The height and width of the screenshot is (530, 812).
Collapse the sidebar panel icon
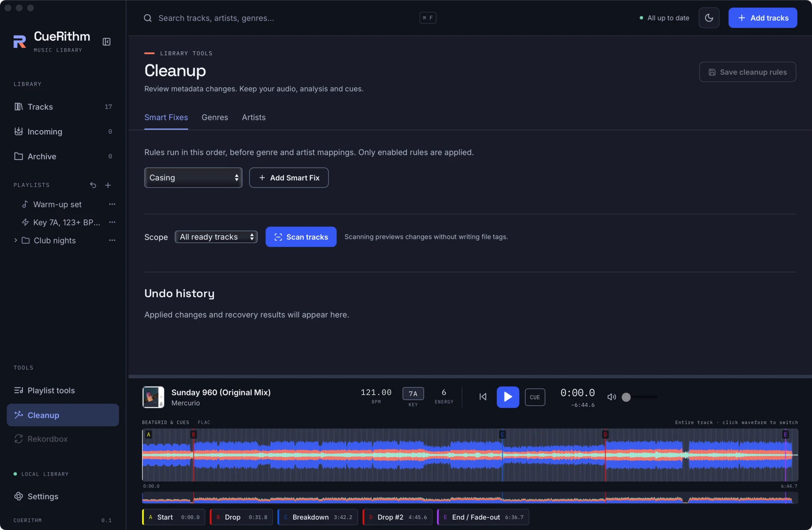coord(106,42)
